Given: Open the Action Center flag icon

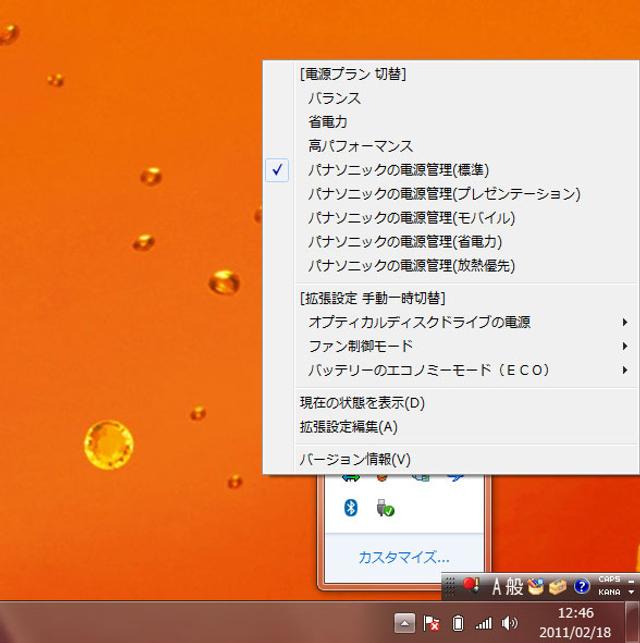Looking at the screenshot, I should coord(432,623).
